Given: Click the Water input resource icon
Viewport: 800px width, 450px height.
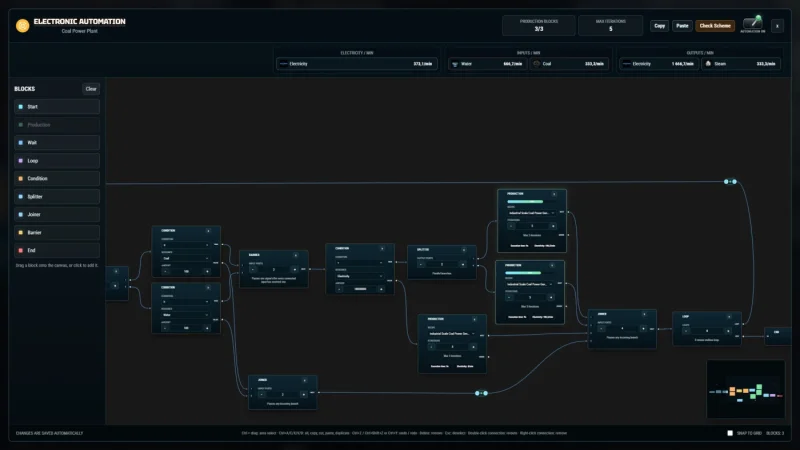Looking at the screenshot, I should 455,64.
